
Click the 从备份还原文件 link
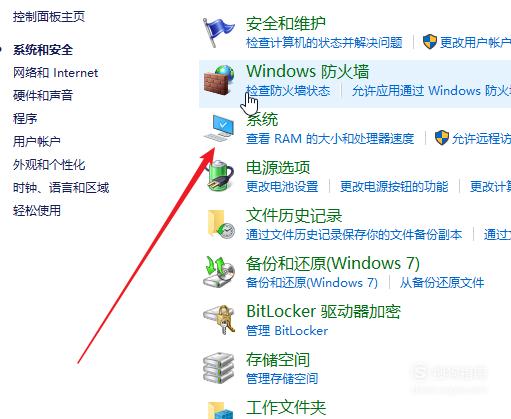point(442,283)
